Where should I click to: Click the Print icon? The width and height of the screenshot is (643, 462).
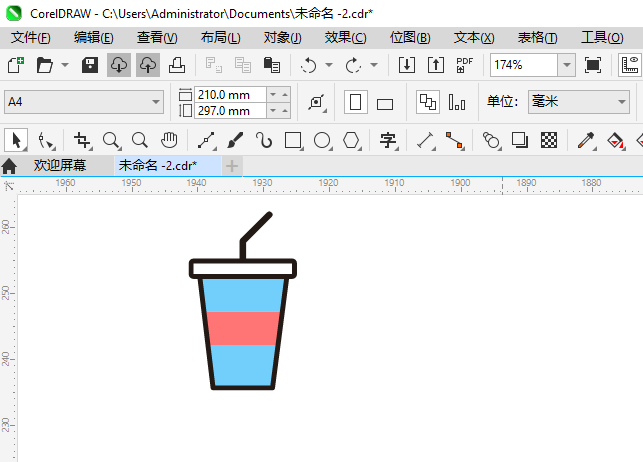177,65
